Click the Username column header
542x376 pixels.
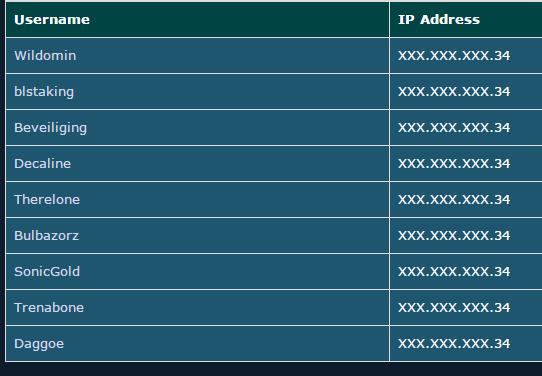click(x=52, y=20)
